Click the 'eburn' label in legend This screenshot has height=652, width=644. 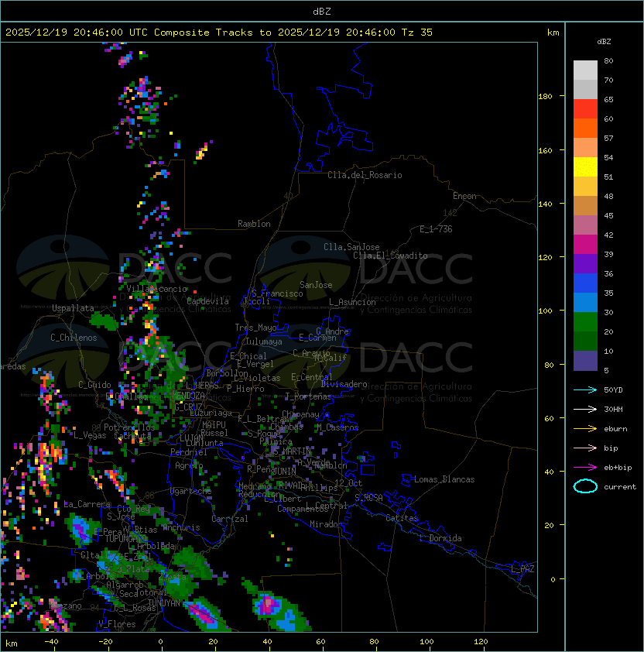click(615, 429)
